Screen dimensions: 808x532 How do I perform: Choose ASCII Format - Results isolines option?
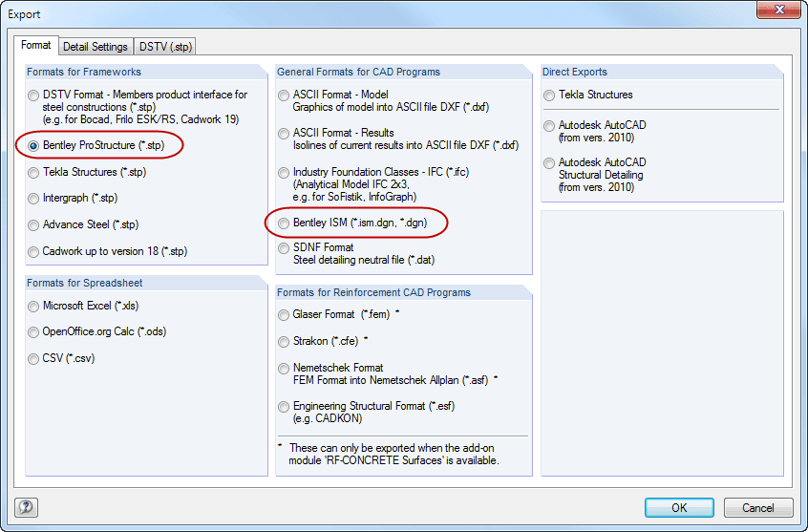pyautogui.click(x=284, y=134)
